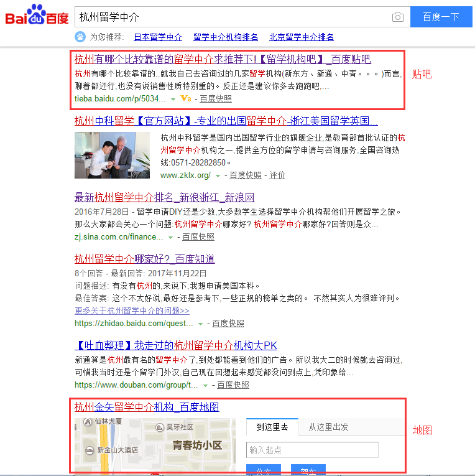Click the 新金山大酒店 hotel marker icon
The height and width of the screenshot is (476, 475).
pos(89,450)
